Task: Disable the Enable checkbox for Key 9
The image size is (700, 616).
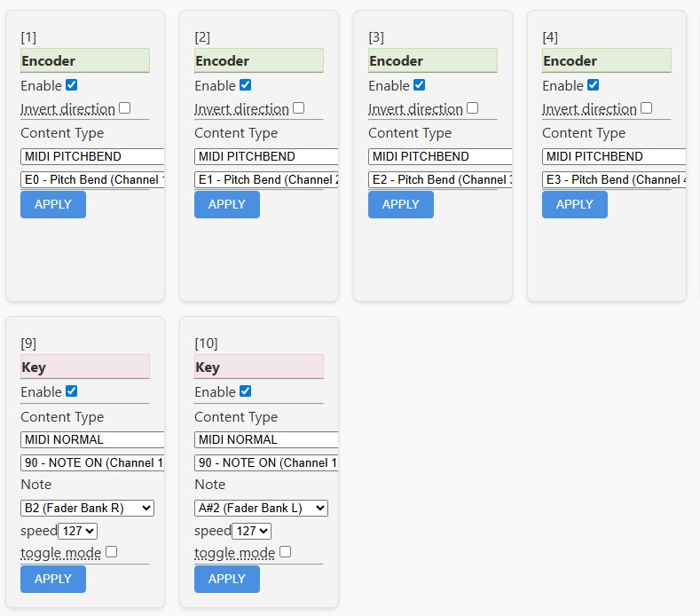Action: coord(72,391)
